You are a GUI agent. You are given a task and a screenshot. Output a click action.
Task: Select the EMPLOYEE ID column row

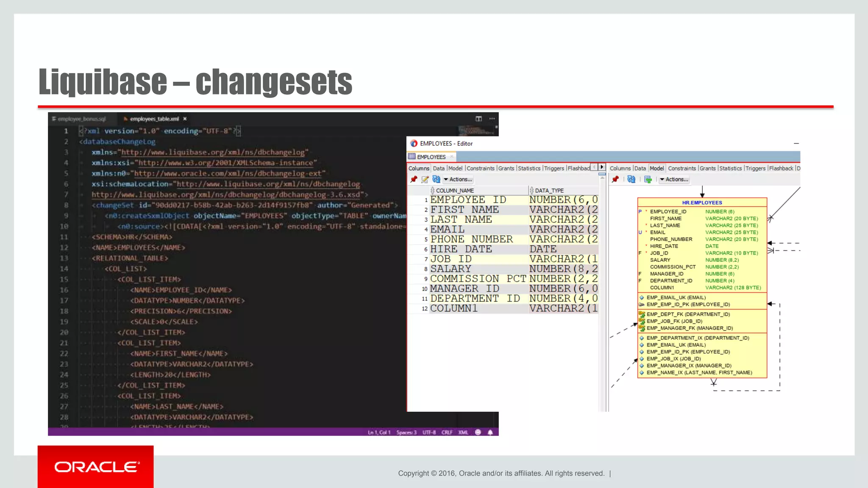point(503,200)
